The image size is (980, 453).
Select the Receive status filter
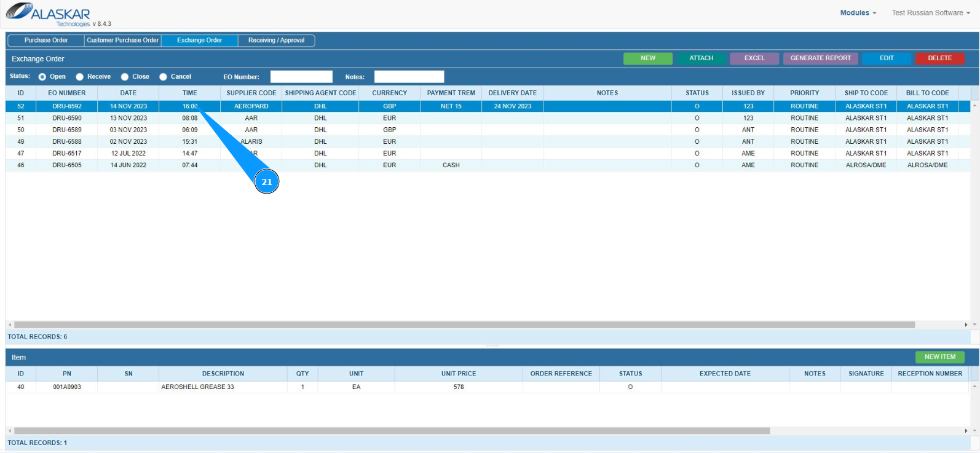point(80,77)
